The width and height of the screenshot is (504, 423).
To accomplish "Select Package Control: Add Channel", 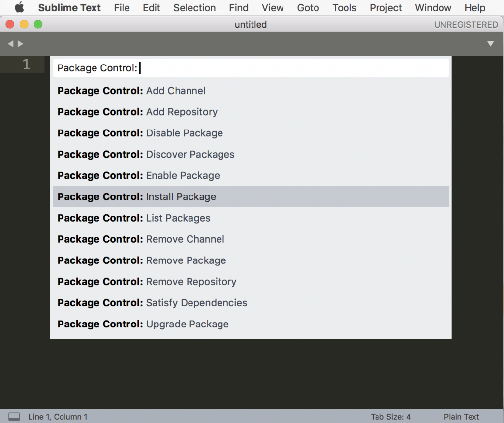I will 251,91.
